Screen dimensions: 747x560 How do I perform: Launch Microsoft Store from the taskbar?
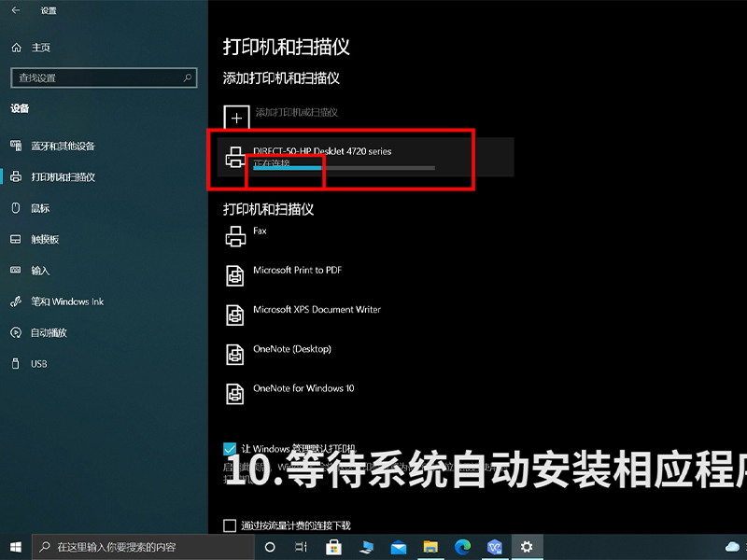tap(333, 547)
